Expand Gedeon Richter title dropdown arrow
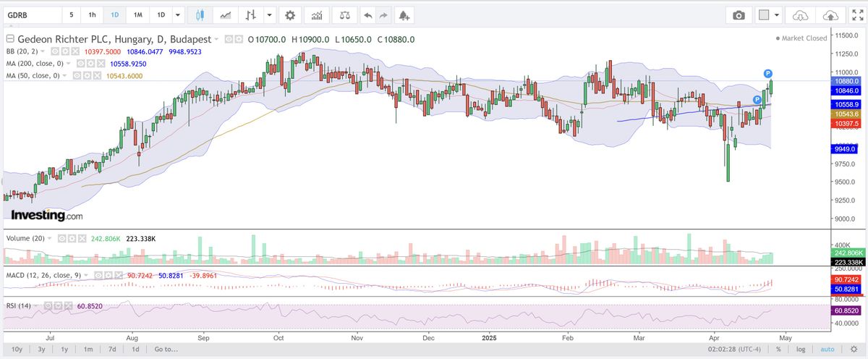The image size is (868, 359). tap(216, 39)
